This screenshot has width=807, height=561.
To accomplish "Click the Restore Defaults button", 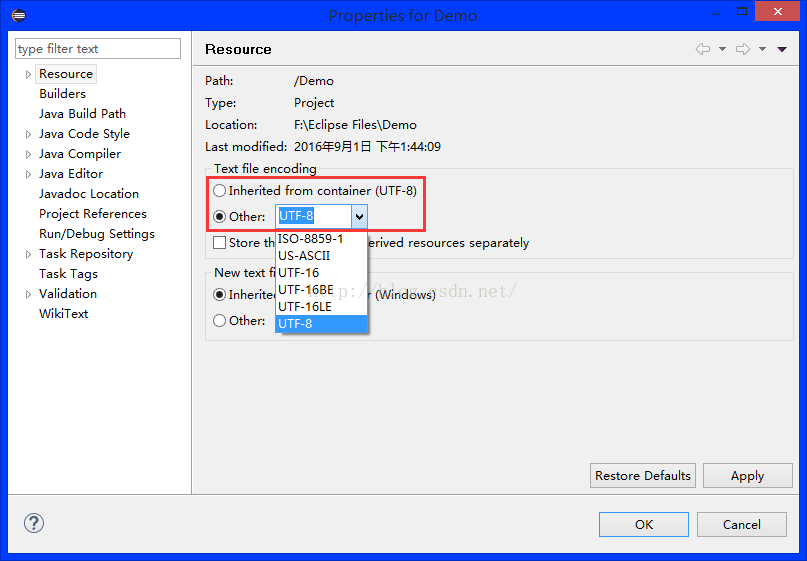I will (643, 476).
